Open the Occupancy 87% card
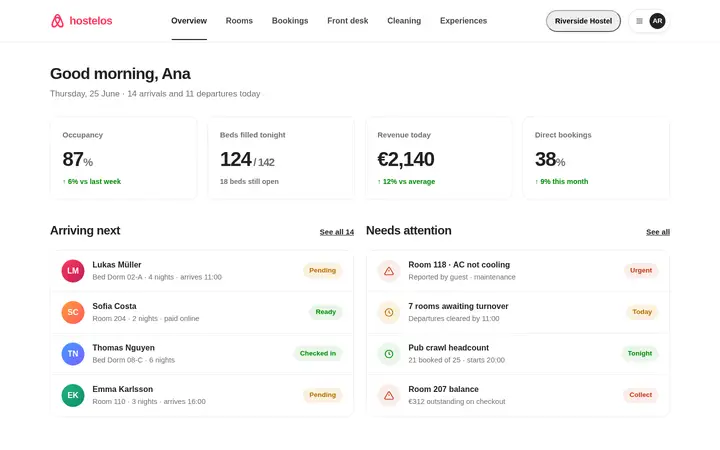720x450 pixels. click(123, 158)
